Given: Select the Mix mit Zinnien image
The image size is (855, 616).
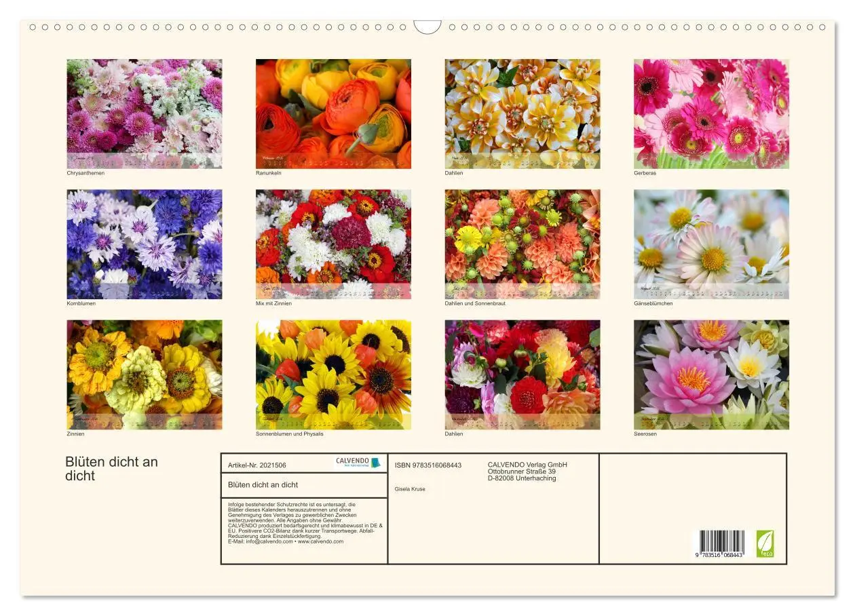Looking at the screenshot, I should coord(333,244).
